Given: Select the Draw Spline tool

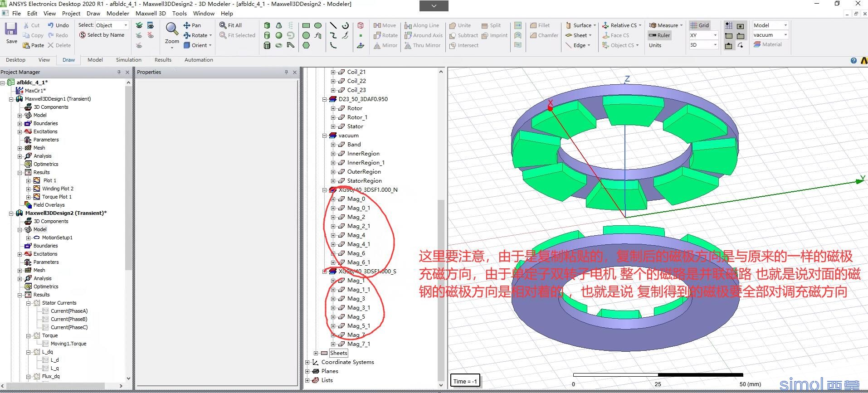Looking at the screenshot, I should point(333,35).
